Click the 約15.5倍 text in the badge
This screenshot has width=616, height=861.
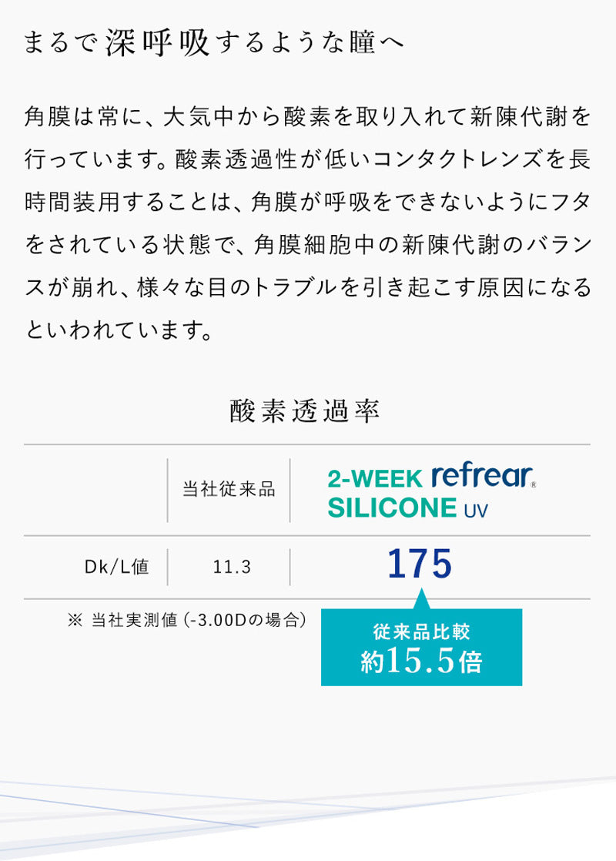(421, 662)
